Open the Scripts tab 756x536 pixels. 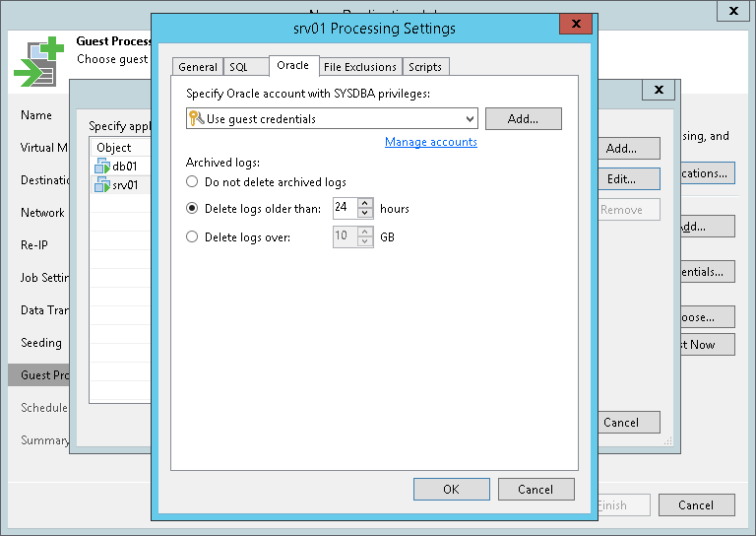(x=425, y=67)
